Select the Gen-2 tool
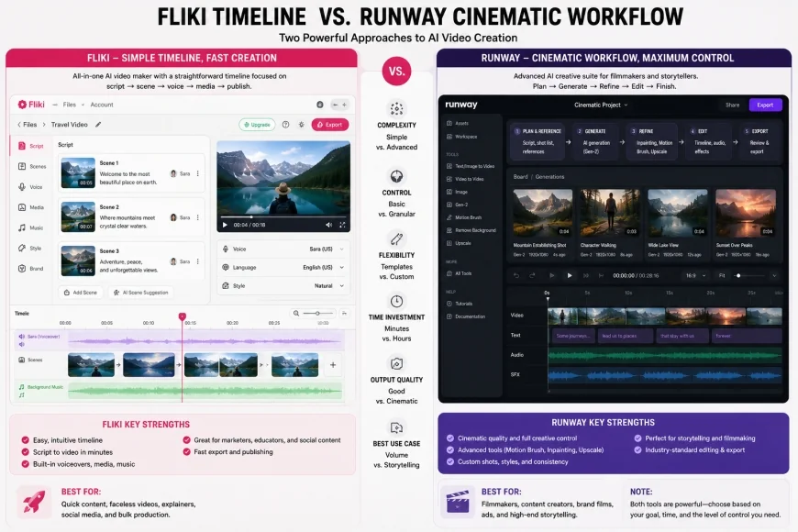 coord(457,205)
